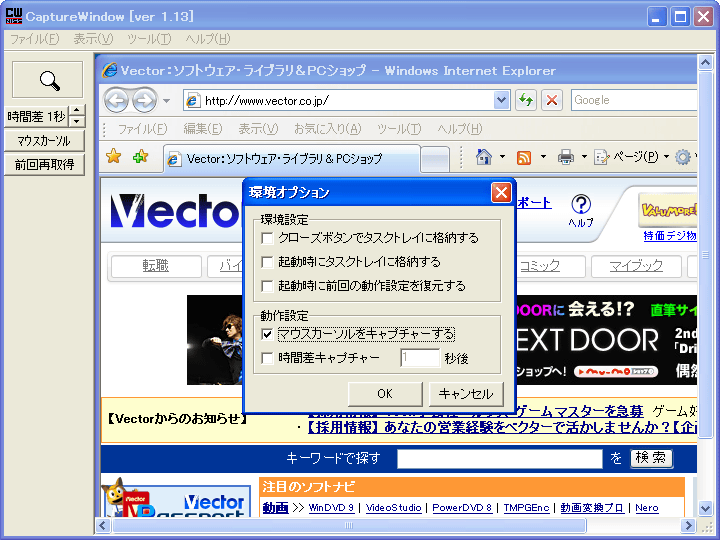Click the TMPGEnc link
Screen dimensions: 720x540
pyautogui.click(x=526, y=508)
